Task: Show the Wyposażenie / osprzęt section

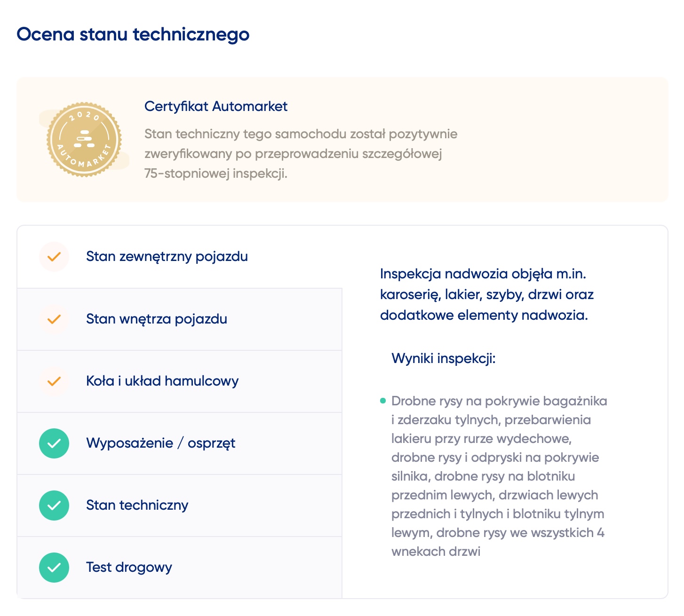Action: (x=180, y=443)
